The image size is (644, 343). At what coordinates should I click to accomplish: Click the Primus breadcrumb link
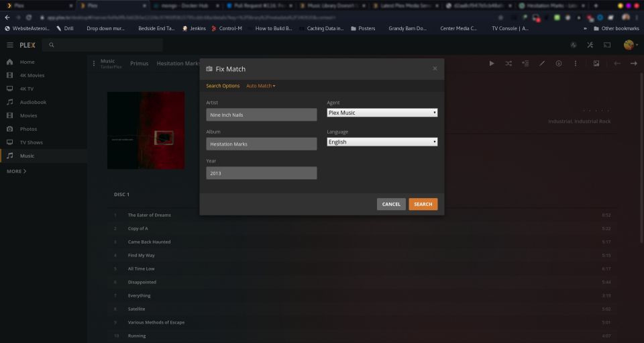140,63
